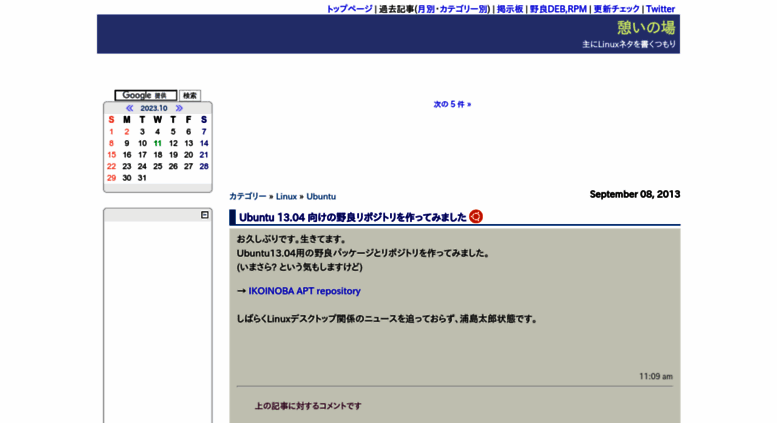The width and height of the screenshot is (777, 423).
Task: Select calendar date 7
Action: click(204, 132)
